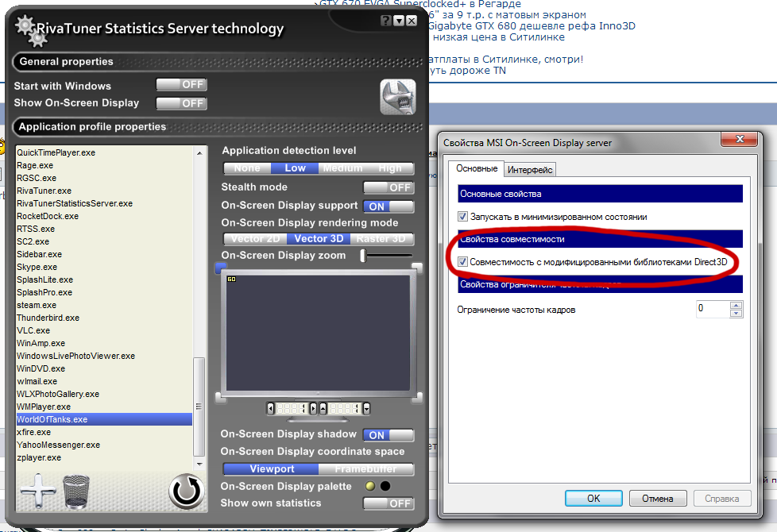Click the question mark help icon

[x=385, y=21]
